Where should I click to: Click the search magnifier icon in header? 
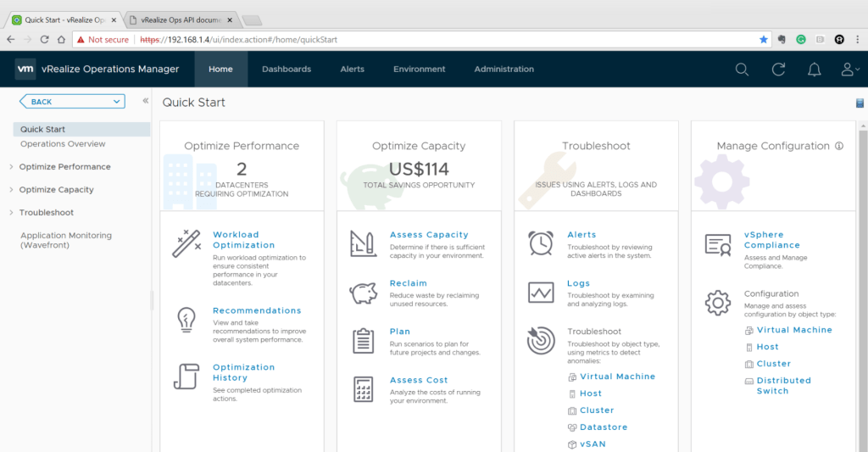point(742,70)
